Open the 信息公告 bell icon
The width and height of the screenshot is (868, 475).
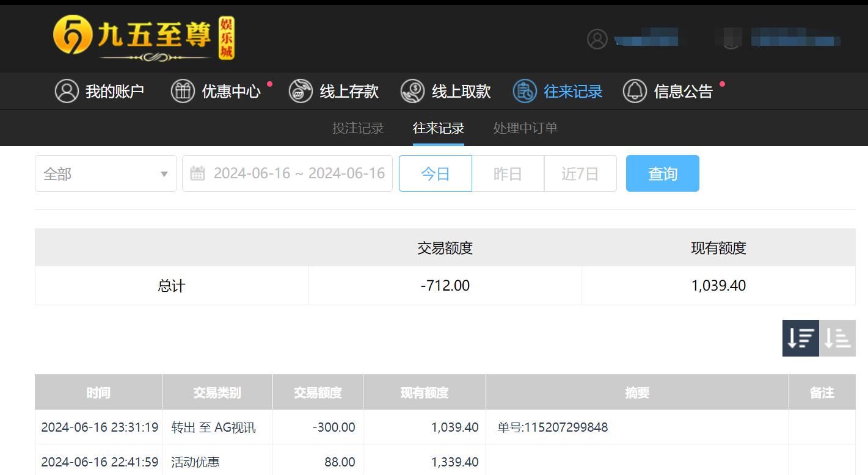(635, 90)
